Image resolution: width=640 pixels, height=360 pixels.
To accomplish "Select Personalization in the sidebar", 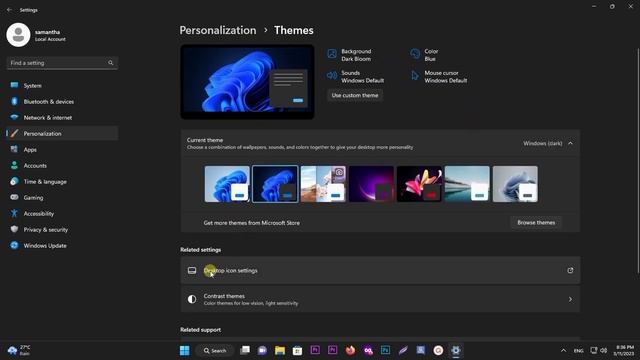I will pyautogui.click(x=62, y=133).
